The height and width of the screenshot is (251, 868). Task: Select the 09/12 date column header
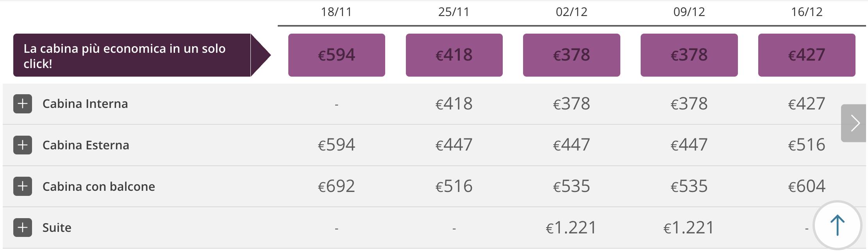tap(689, 12)
